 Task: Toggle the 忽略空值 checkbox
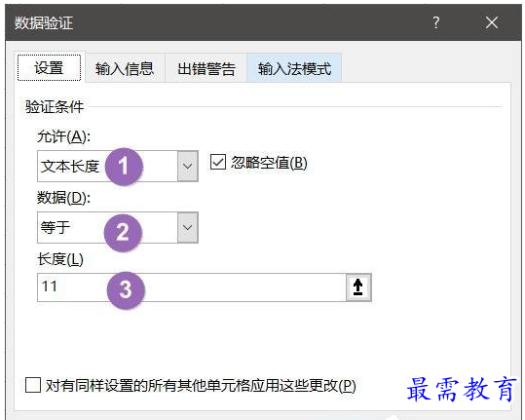point(218,163)
